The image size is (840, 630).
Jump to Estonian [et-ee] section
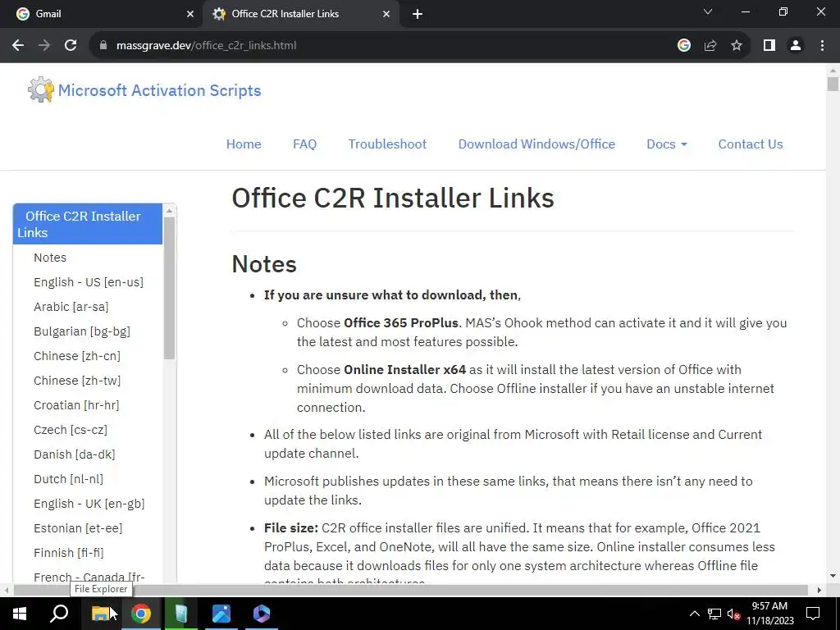tap(78, 529)
